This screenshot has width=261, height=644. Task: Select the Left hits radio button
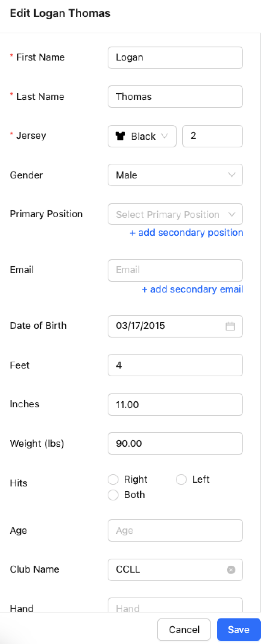pos(181,479)
